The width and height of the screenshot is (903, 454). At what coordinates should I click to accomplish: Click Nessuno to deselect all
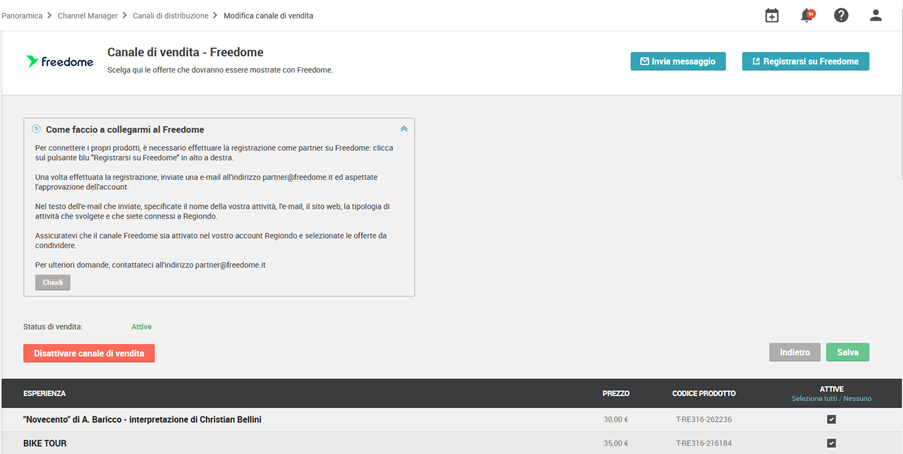858,399
